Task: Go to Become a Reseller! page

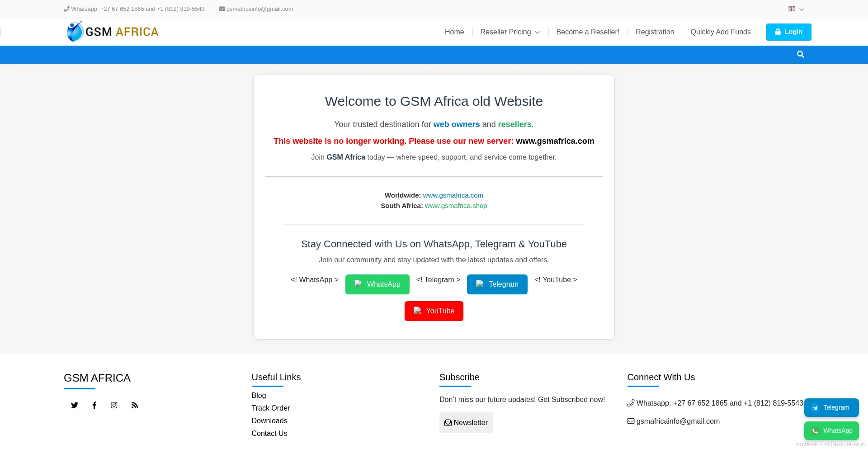Action: pyautogui.click(x=588, y=32)
